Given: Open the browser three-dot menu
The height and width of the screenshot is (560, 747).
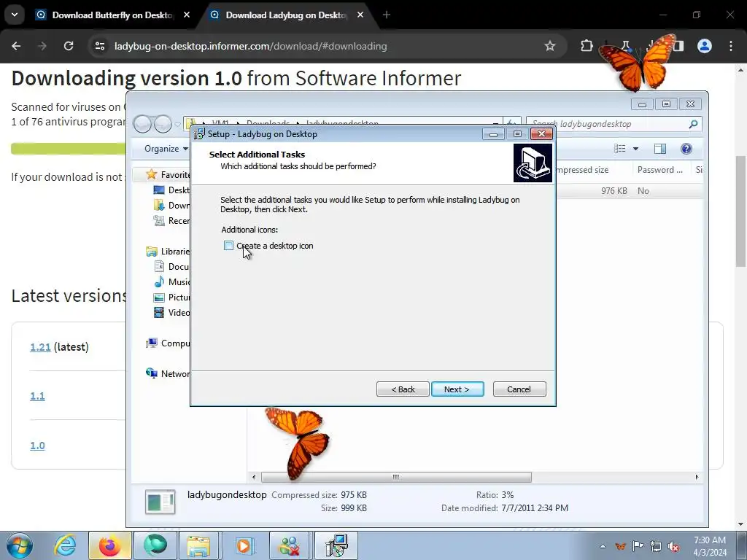Looking at the screenshot, I should 730,46.
